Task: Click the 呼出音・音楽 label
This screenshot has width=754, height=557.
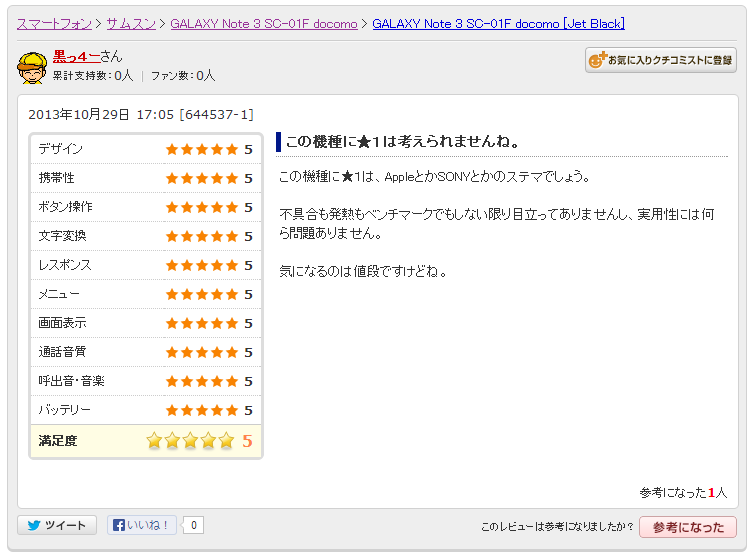Action: (x=71, y=381)
